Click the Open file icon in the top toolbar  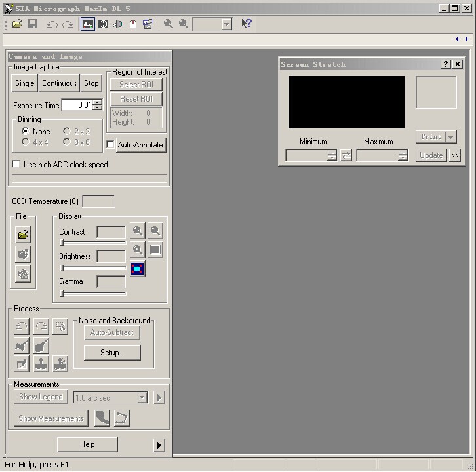pos(17,24)
